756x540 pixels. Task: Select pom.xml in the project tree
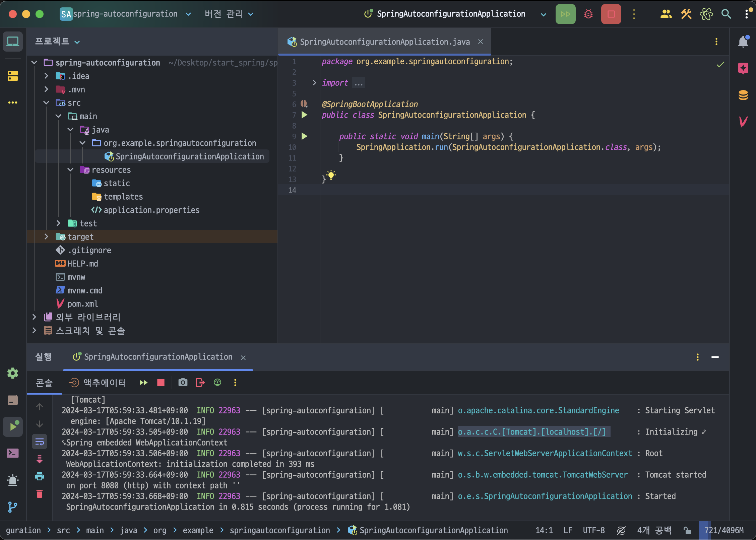82,304
